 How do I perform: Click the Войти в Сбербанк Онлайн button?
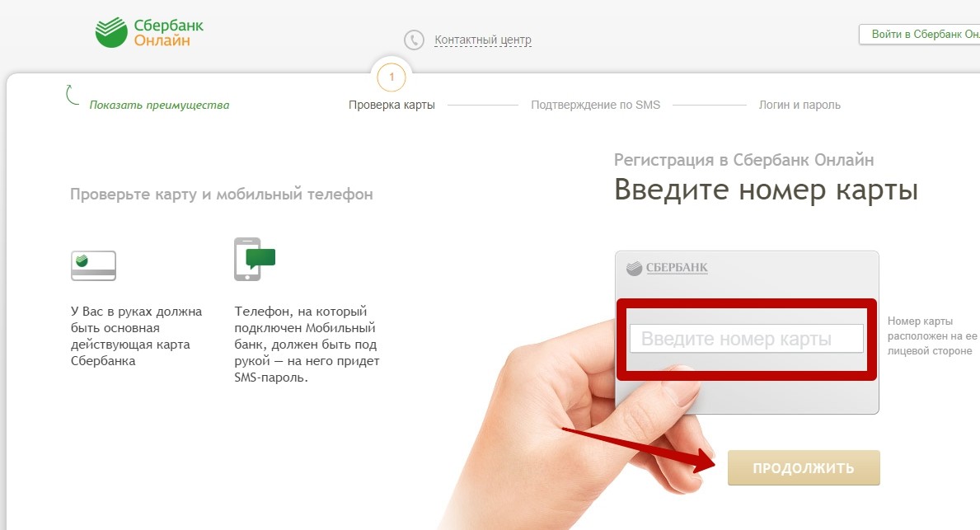coord(919,35)
